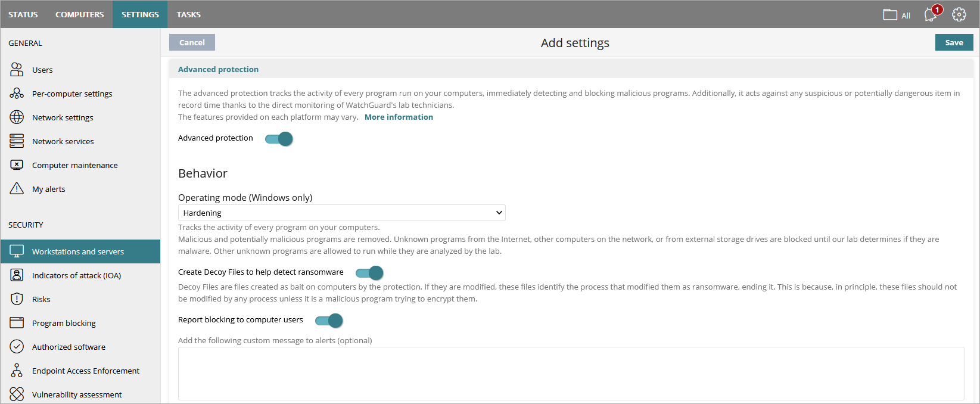The width and height of the screenshot is (980, 404).
Task: Click the Risks shield icon
Action: tap(17, 299)
